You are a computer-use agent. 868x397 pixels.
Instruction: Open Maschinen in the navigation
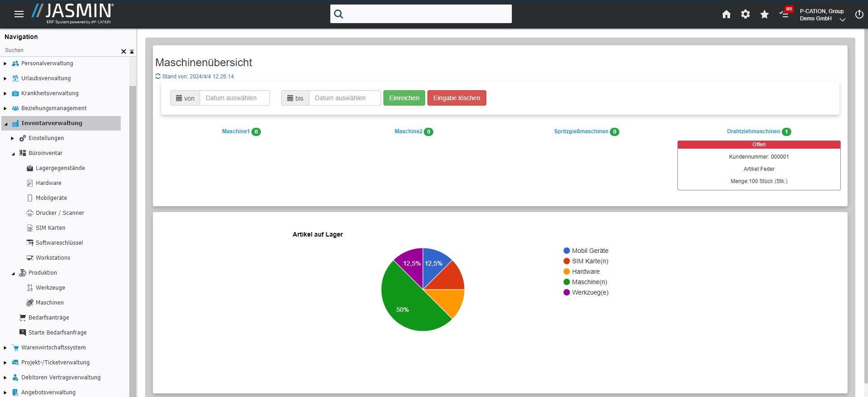(49, 303)
